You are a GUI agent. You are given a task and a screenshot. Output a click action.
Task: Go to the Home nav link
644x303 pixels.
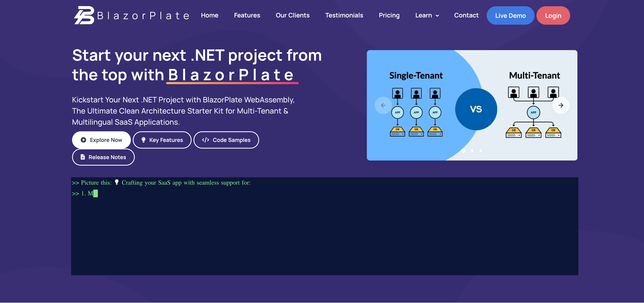[x=210, y=15]
